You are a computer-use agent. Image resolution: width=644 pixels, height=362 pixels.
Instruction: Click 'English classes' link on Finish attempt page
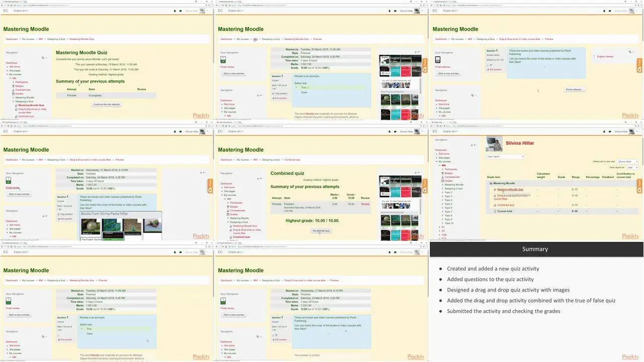pyautogui.click(x=605, y=57)
